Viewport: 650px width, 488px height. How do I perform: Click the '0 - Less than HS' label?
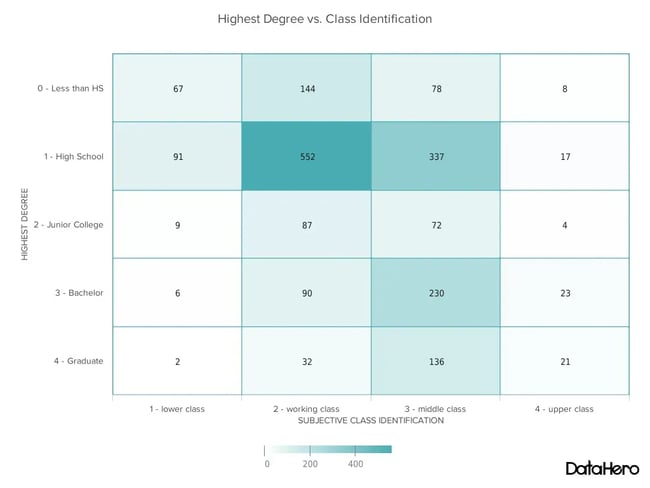coord(70,88)
